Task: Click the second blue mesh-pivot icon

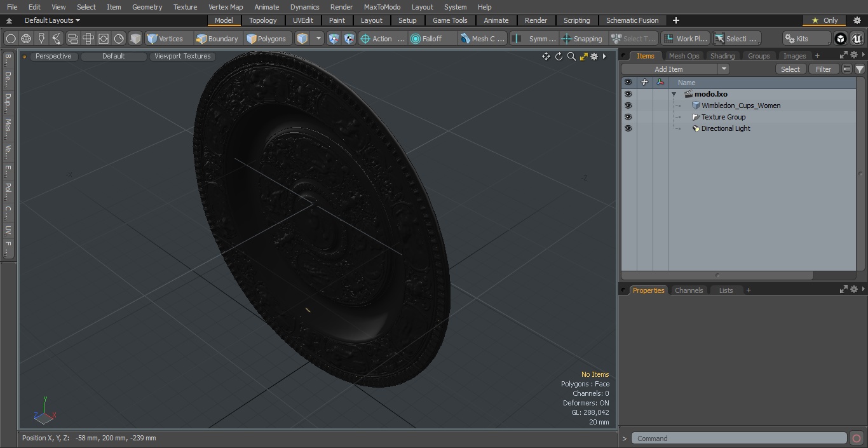Action: click(x=349, y=39)
